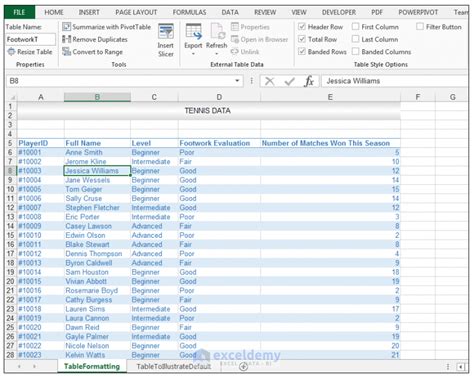This screenshot has width=474, height=377.
Task: Click cell containing #10014
Action: [40, 272]
